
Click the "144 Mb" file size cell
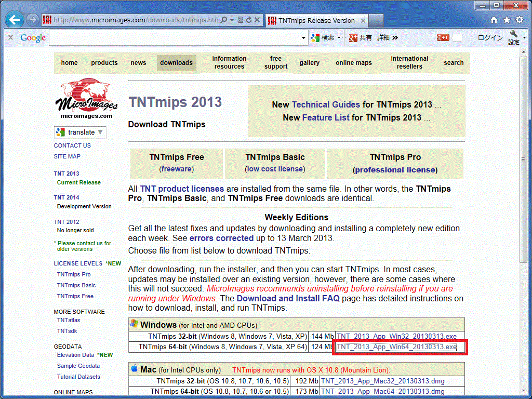(x=322, y=337)
